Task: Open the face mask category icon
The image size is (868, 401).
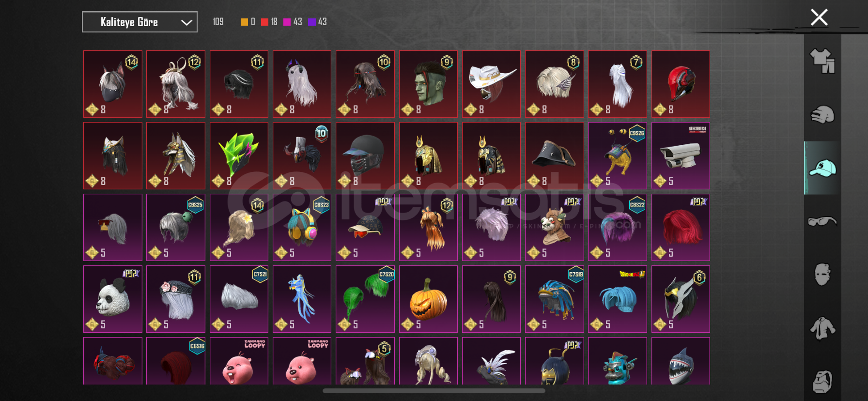Action: click(x=822, y=275)
